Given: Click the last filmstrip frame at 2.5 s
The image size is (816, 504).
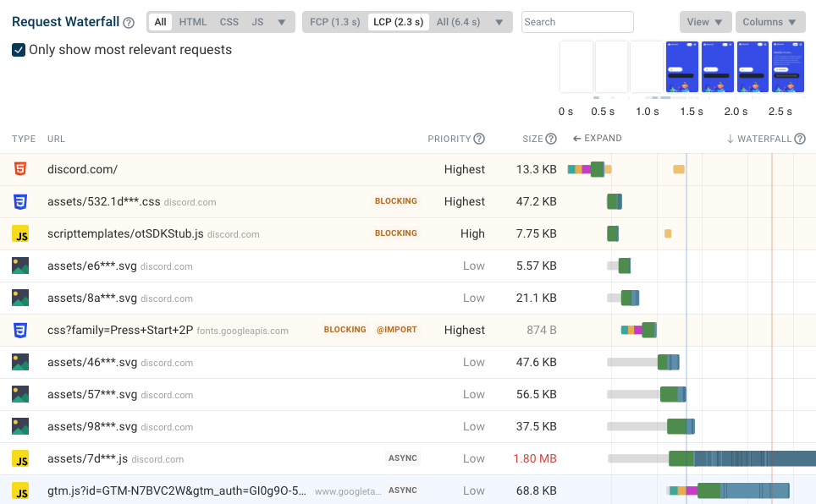Looking at the screenshot, I should (x=788, y=67).
